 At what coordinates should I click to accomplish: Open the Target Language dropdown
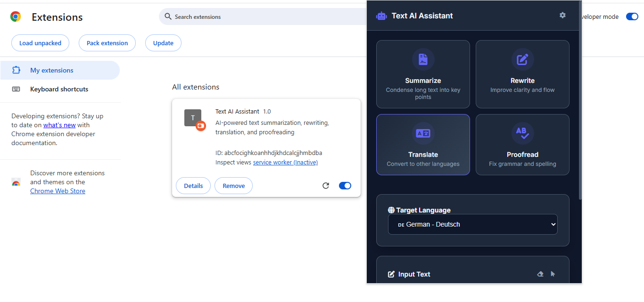coord(472,224)
